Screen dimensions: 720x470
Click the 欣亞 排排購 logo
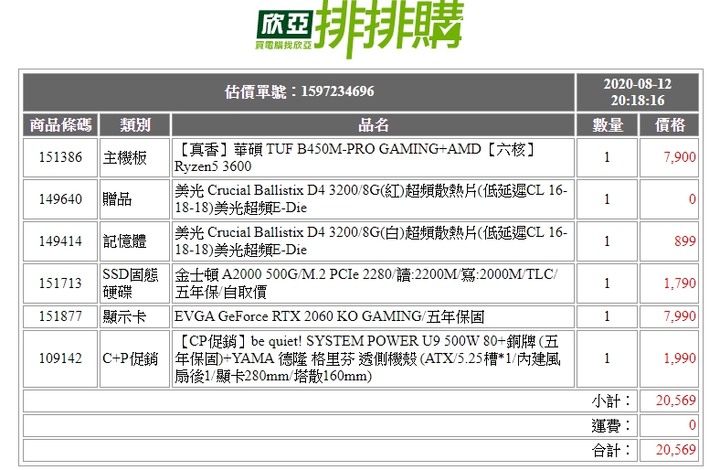point(360,28)
